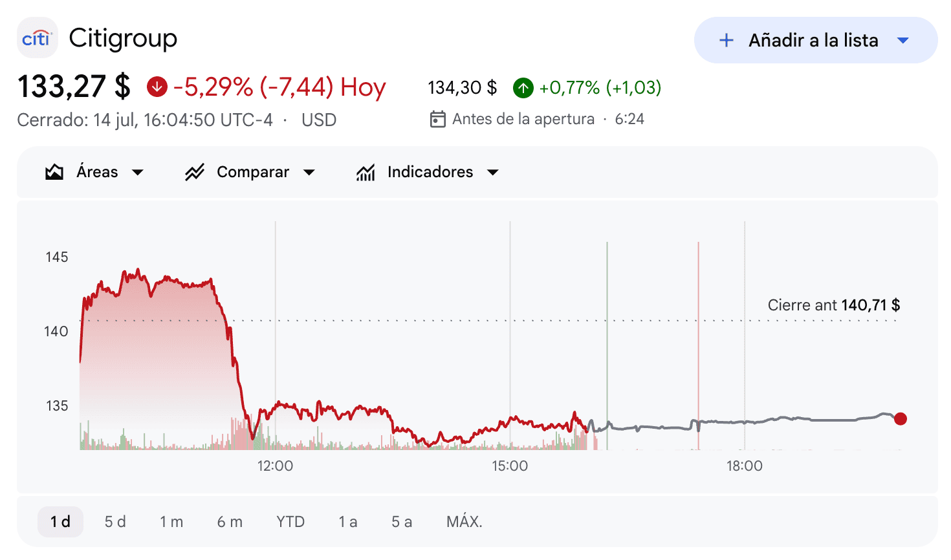The image size is (951, 560).
Task: Click the 12:00 time axis label
Action: (275, 466)
